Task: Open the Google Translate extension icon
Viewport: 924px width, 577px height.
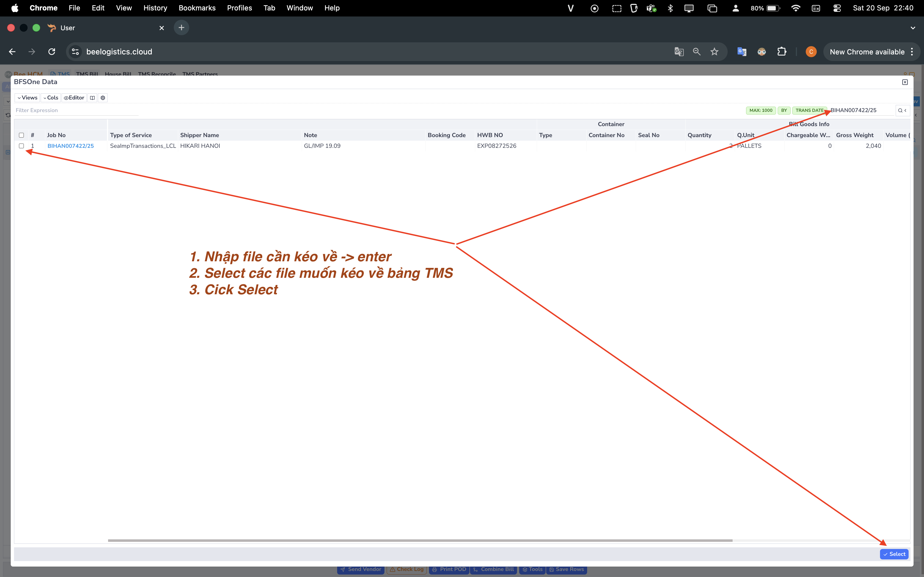Action: pyautogui.click(x=741, y=52)
